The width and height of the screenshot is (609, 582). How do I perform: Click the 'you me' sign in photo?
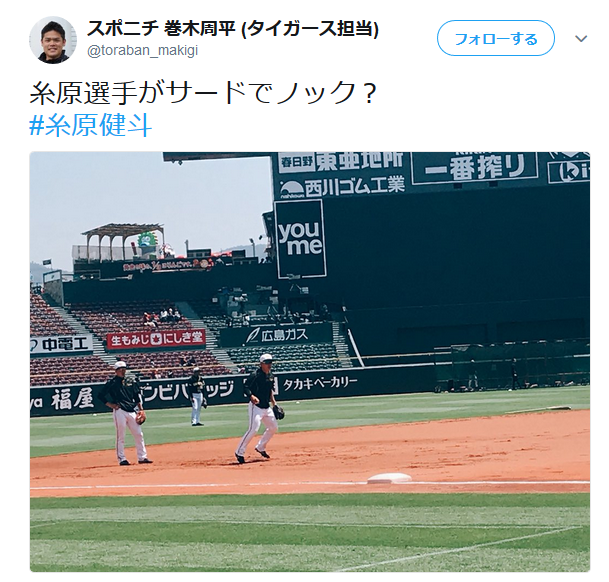(300, 239)
